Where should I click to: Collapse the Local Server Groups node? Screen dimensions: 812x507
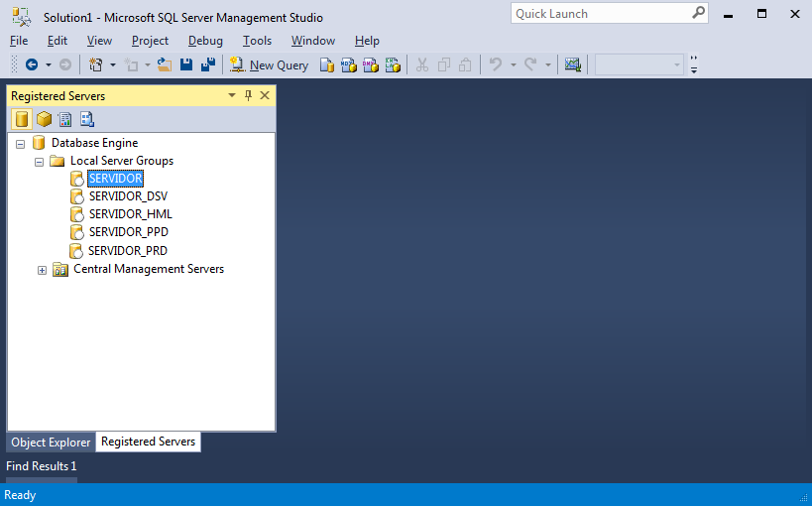(x=39, y=163)
